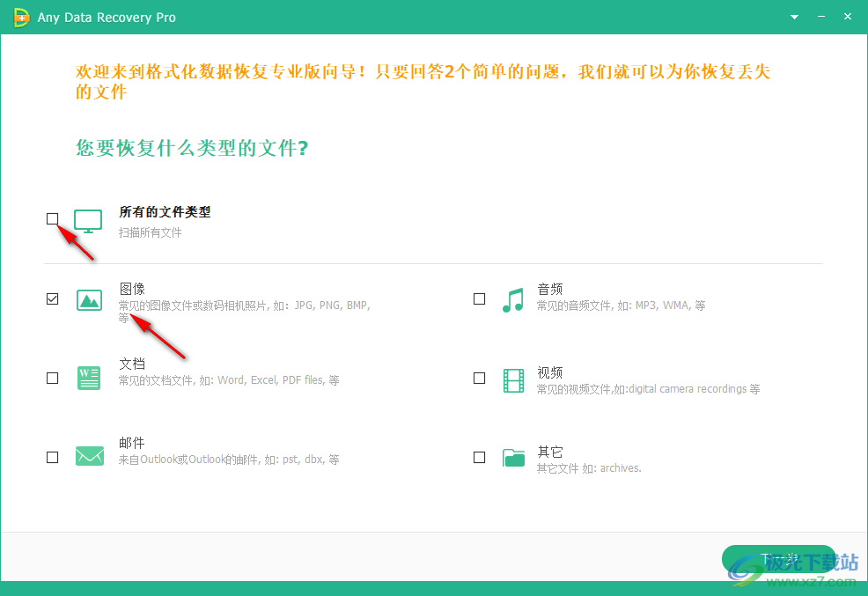Enable the 邮件 checkbox

pyautogui.click(x=53, y=458)
